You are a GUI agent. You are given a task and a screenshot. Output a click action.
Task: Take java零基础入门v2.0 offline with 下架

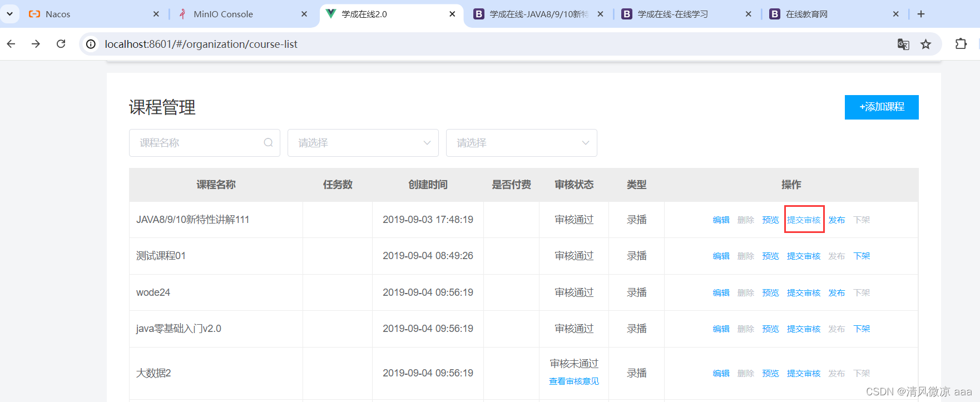coord(862,329)
